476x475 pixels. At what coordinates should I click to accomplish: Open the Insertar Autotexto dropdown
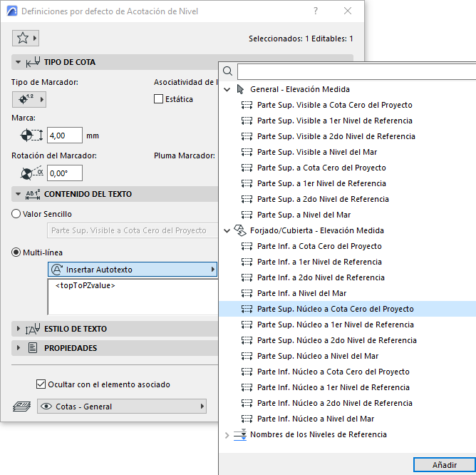[133, 270]
